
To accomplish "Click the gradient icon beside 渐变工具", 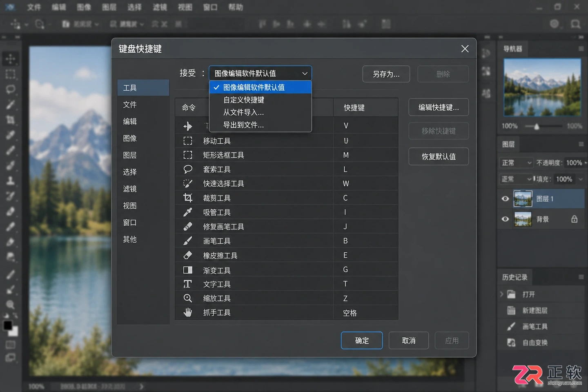I will point(188,270).
